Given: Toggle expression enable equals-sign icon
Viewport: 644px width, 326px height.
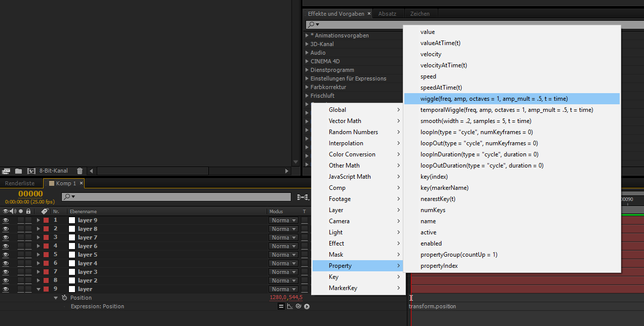Looking at the screenshot, I should pos(281,306).
